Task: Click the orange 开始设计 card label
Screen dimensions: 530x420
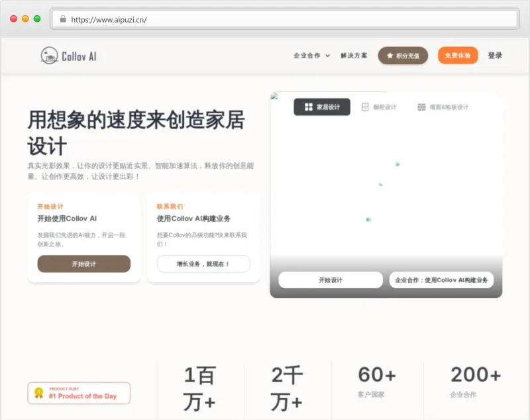Action: pyautogui.click(x=50, y=207)
